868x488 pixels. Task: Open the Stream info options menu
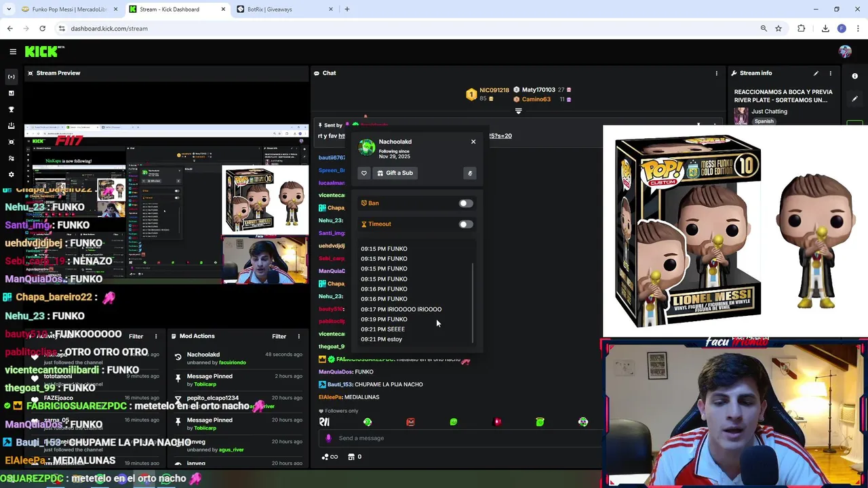(x=830, y=73)
